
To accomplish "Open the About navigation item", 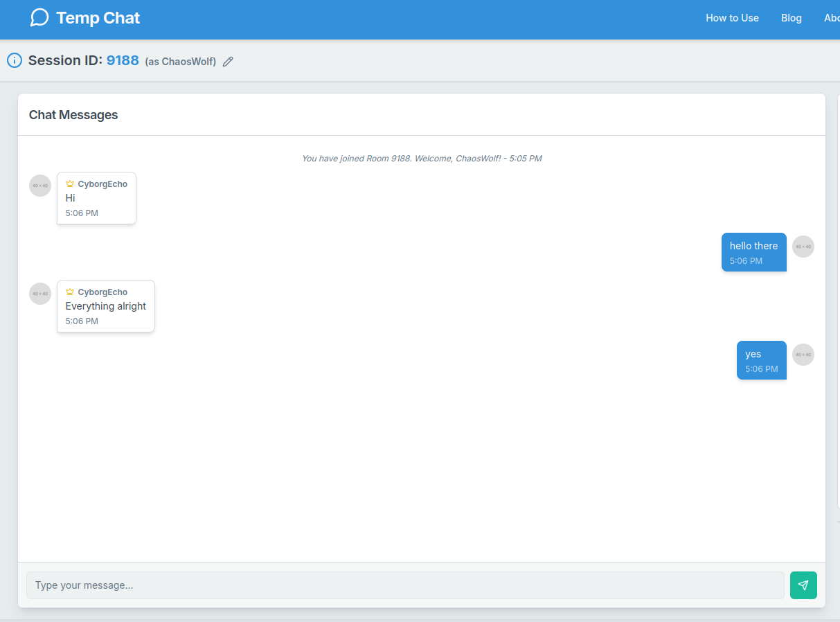I will click(x=832, y=17).
